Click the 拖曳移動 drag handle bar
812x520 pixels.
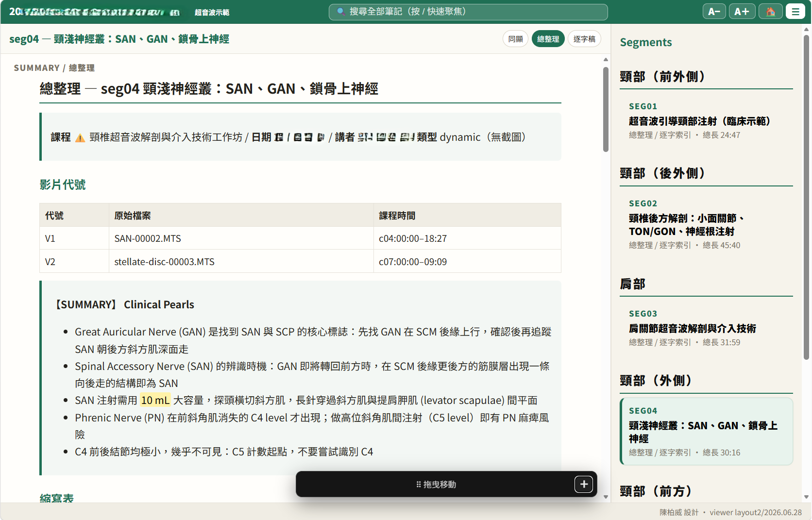click(436, 484)
